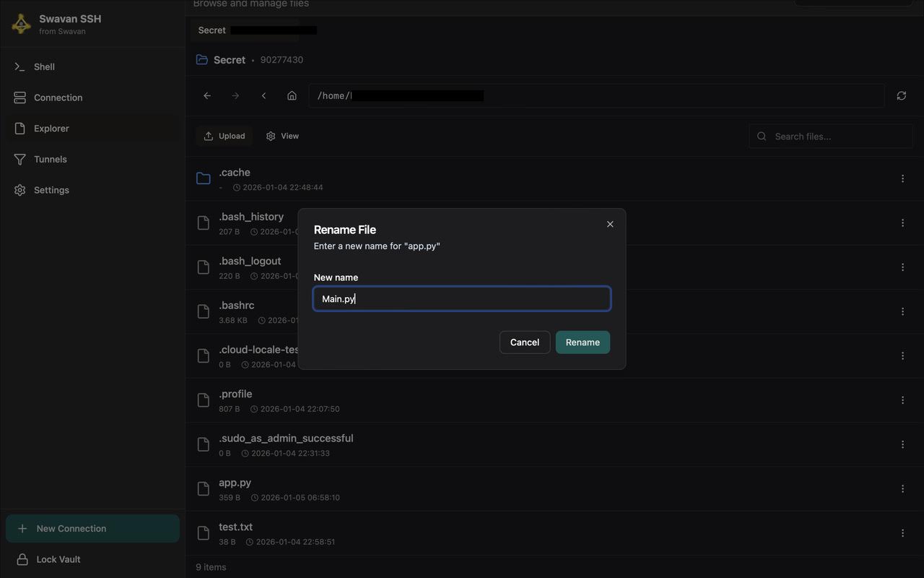The height and width of the screenshot is (578, 924).
Task: Open the options menu for app.py
Action: coord(902,488)
